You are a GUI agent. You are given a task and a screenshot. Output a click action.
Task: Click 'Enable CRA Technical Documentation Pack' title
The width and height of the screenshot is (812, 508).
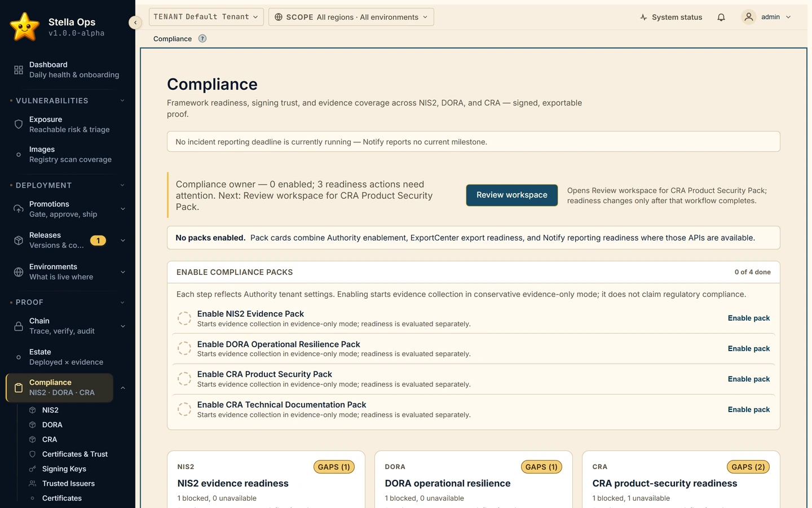pyautogui.click(x=281, y=405)
